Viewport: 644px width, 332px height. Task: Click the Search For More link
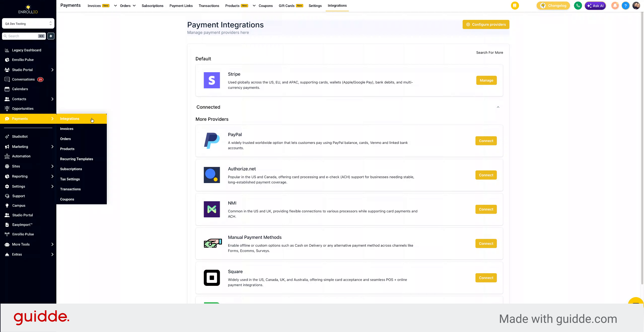[489, 53]
